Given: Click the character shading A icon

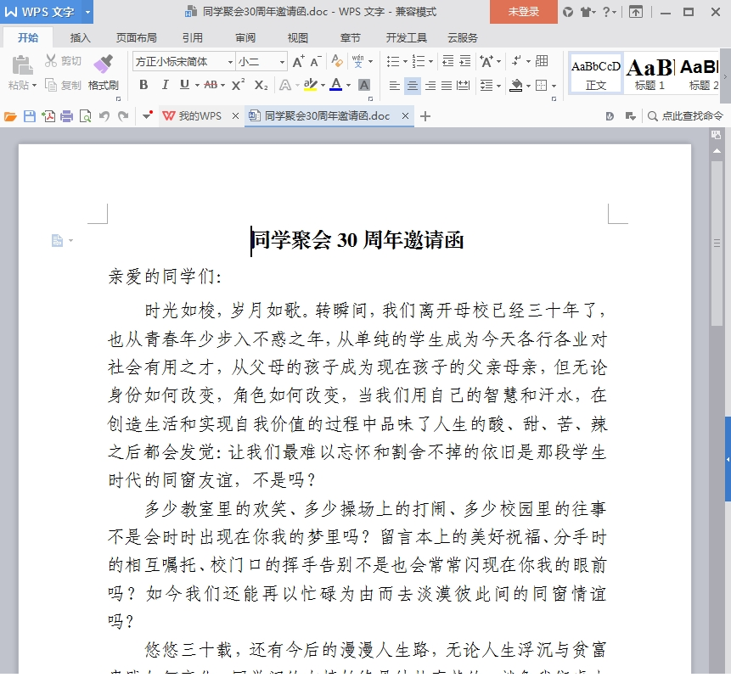Looking at the screenshot, I should point(364,85).
